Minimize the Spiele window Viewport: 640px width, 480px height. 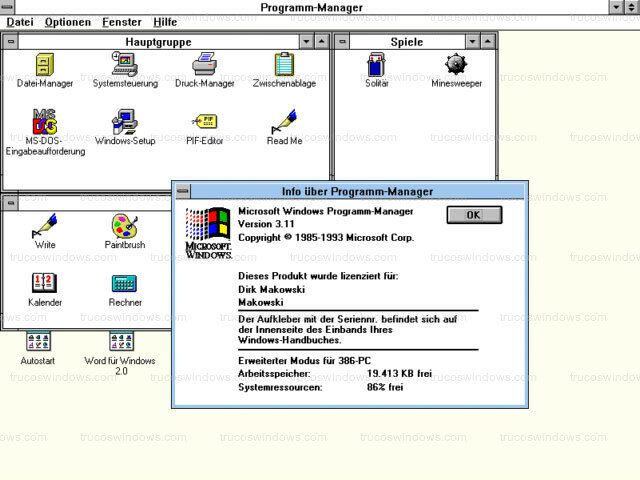click(x=472, y=42)
